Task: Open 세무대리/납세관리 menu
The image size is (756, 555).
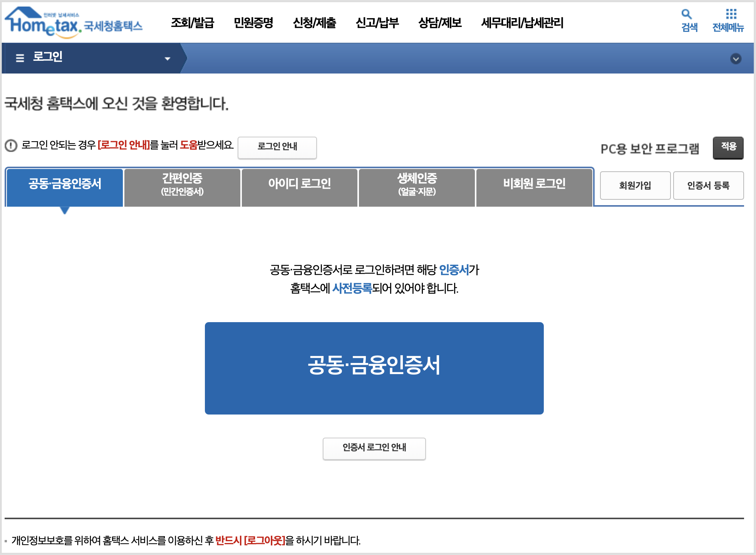Action: coord(522,23)
